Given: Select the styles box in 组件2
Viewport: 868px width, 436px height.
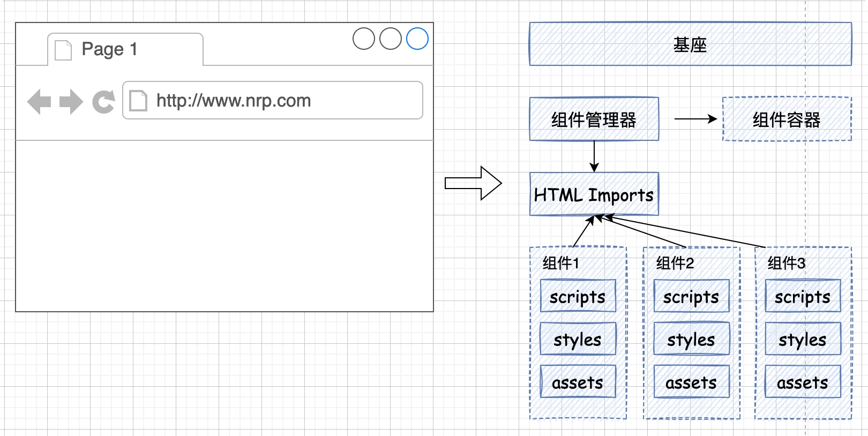Looking at the screenshot, I should pos(691,339).
